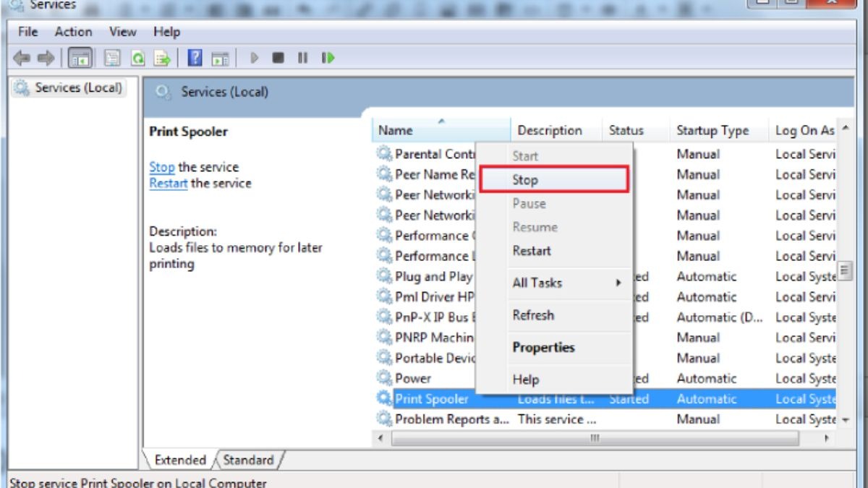Click the gear icon of Print Spooler
Image resolution: width=868 pixels, height=488 pixels.
384,398
